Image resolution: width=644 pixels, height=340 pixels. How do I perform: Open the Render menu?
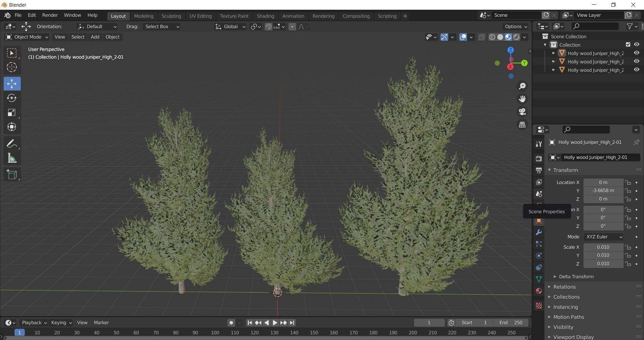click(50, 15)
